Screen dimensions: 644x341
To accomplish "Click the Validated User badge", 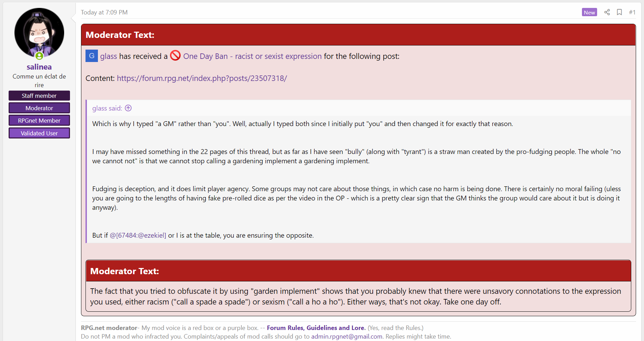I will [x=39, y=133].
